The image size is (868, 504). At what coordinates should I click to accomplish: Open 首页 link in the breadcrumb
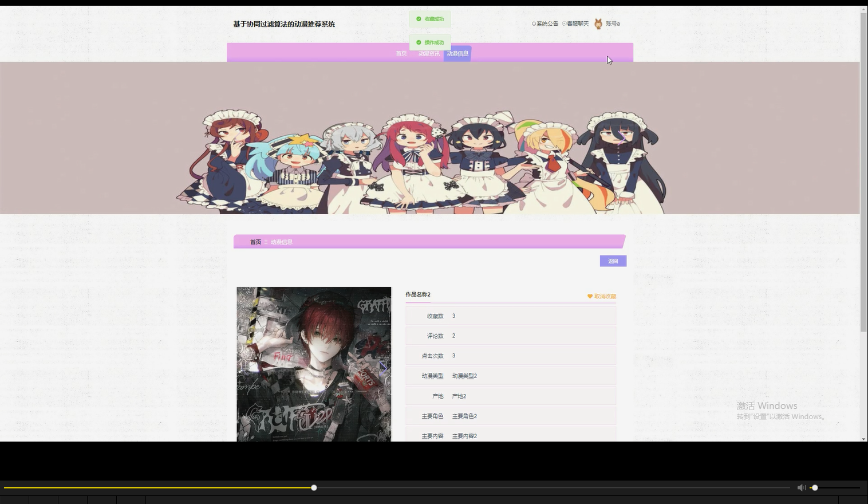click(x=255, y=242)
